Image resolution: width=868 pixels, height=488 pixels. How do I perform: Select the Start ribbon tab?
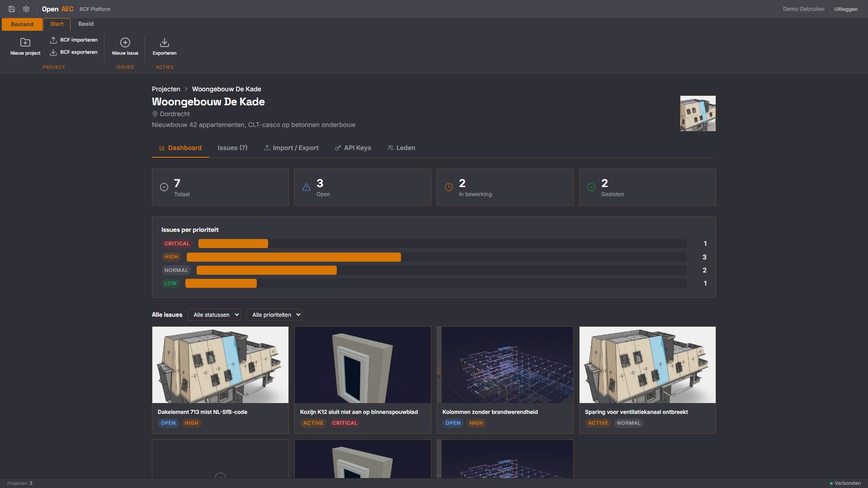[x=57, y=24]
